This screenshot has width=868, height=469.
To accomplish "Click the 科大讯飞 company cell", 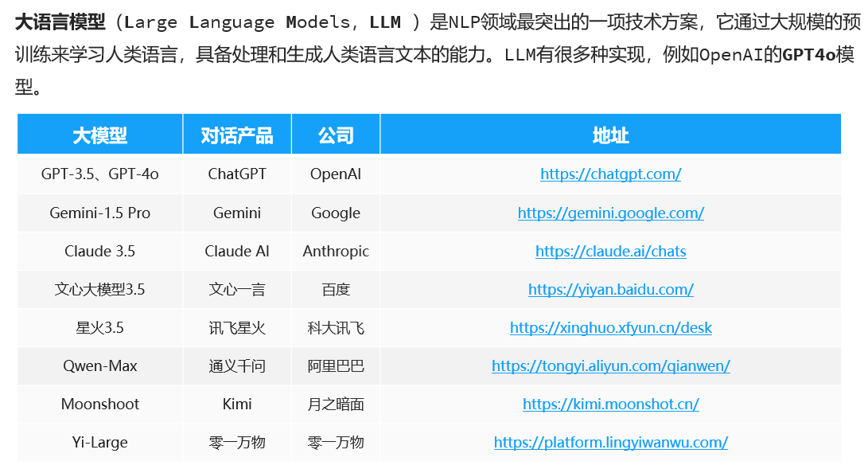I will coord(336,327).
